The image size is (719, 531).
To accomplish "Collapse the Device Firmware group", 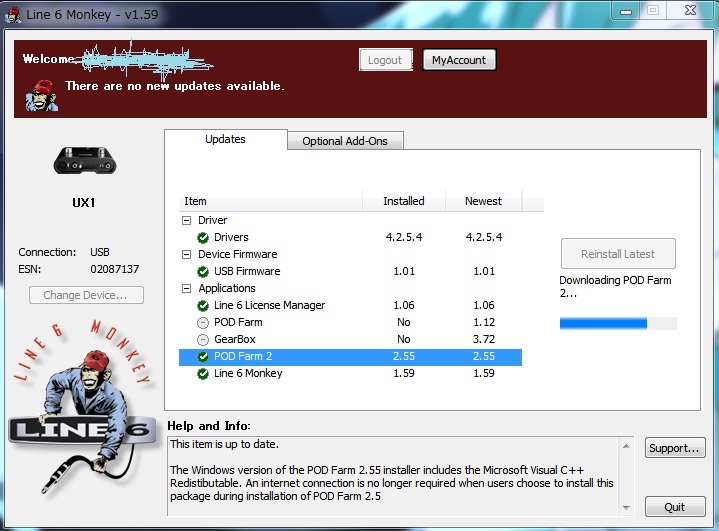I will pos(186,254).
